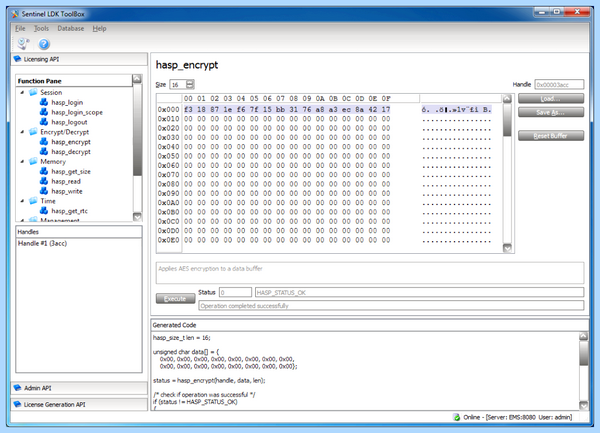The width and height of the screenshot is (600, 433).
Task: Click the Handle field showing 0x00003acc
Action: click(559, 85)
